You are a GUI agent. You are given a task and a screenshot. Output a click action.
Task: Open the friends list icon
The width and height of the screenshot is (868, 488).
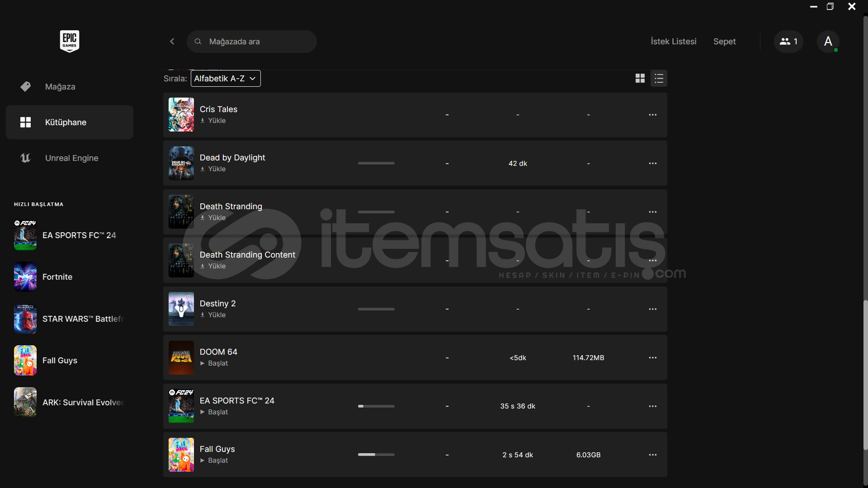788,42
